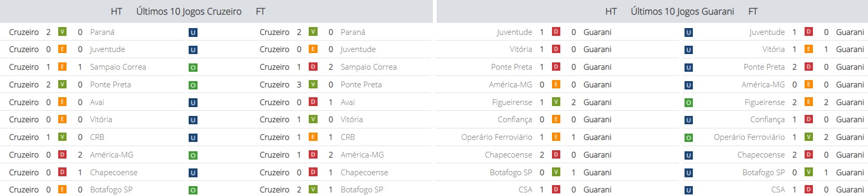The width and height of the screenshot is (868, 196).
Task: Click the Figueirense name in the Guarani full-time list
Action: point(765,102)
